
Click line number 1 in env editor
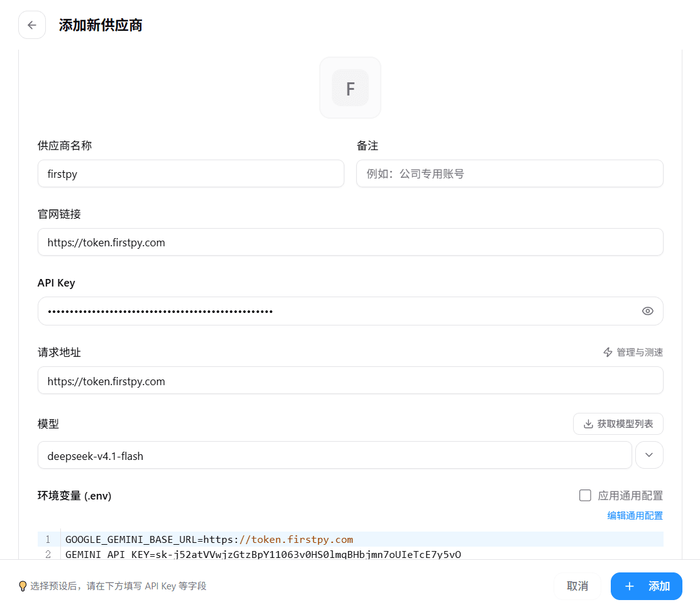tap(48, 539)
